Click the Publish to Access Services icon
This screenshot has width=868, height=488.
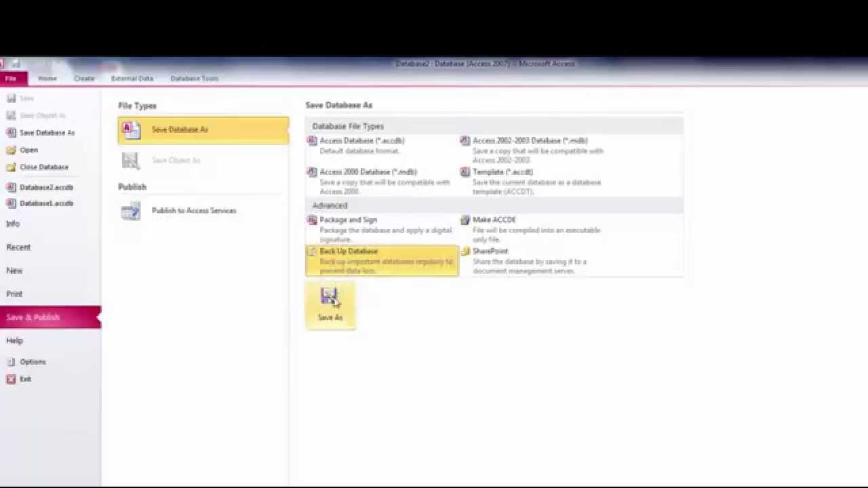(x=131, y=211)
